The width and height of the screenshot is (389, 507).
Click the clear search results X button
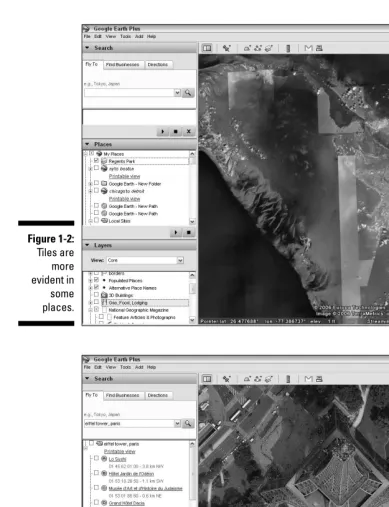point(189,131)
